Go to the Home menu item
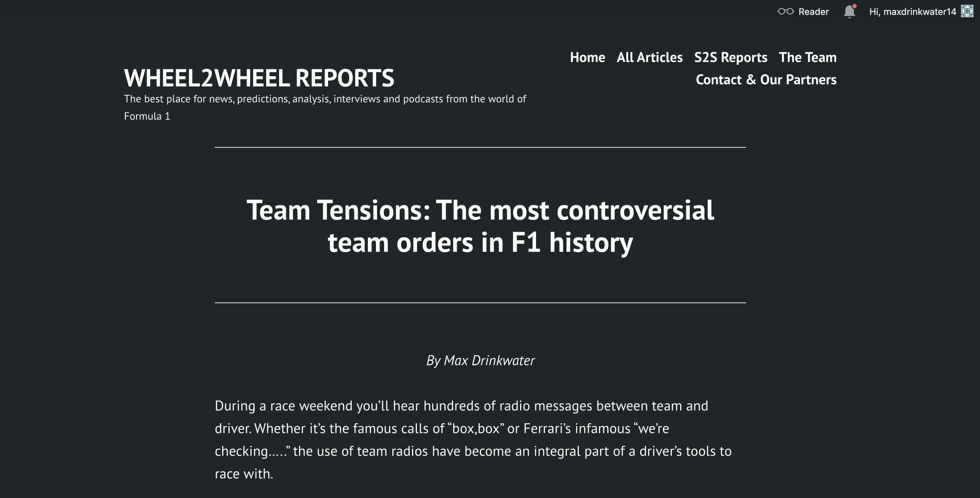Screen dimensions: 980x498 tap(587, 57)
